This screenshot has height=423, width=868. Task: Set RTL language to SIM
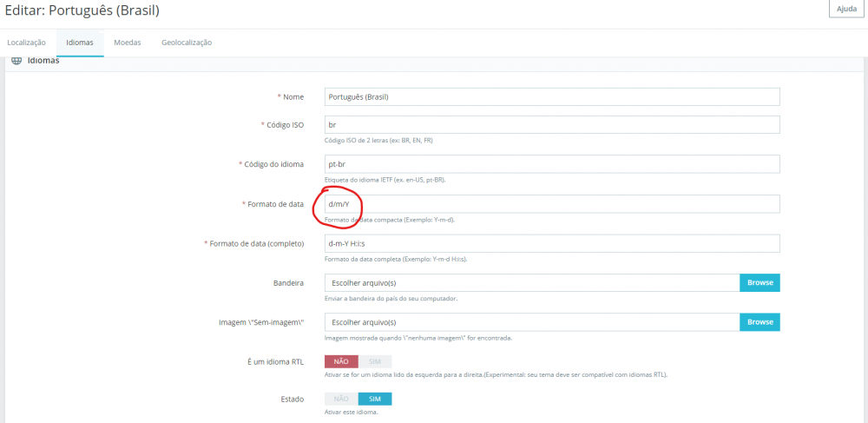coord(375,361)
